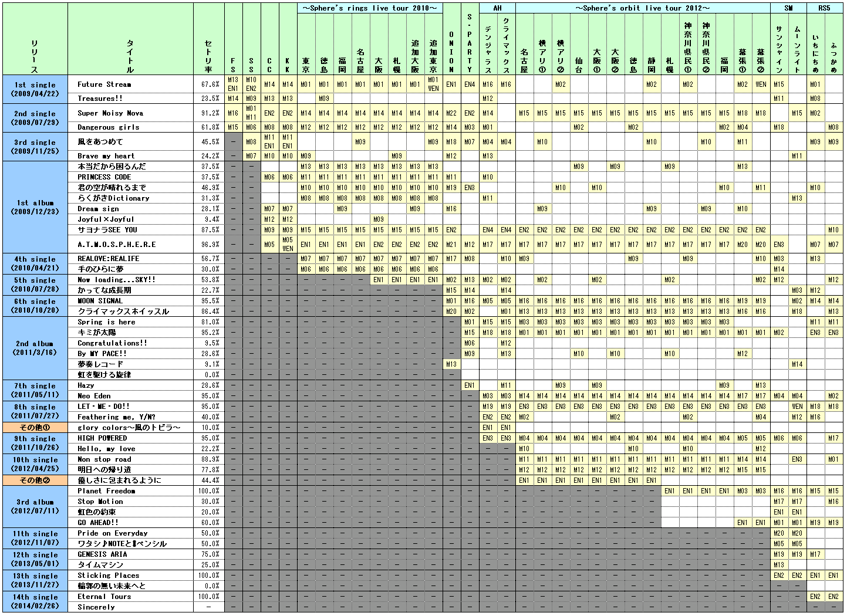Select the 'Eternal Tours' title cell
847x616 pixels.
[130, 597]
